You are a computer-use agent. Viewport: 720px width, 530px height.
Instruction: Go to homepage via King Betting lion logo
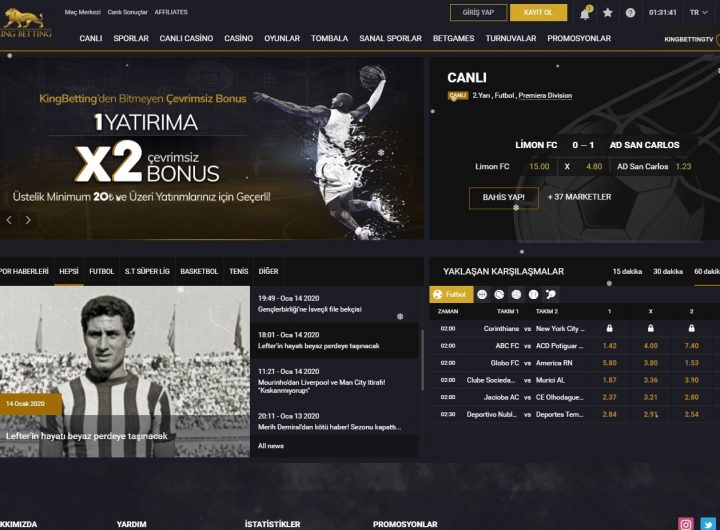coord(24,24)
